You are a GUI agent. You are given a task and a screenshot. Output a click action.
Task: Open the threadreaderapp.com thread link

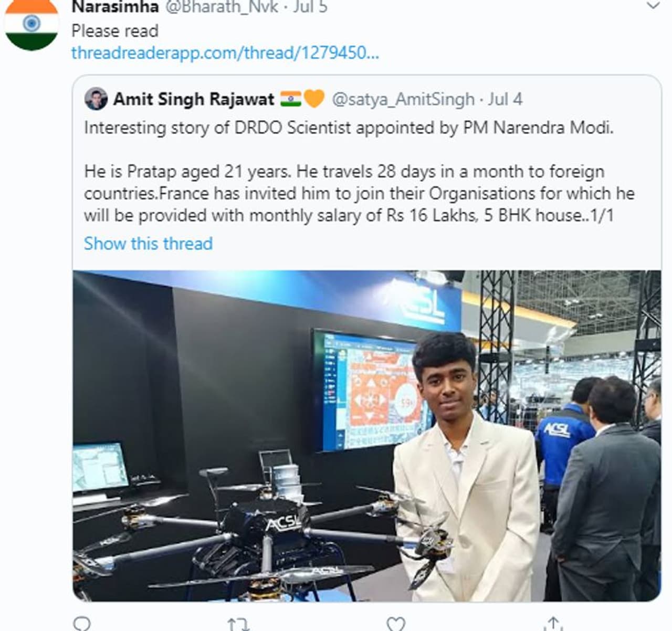(225, 53)
